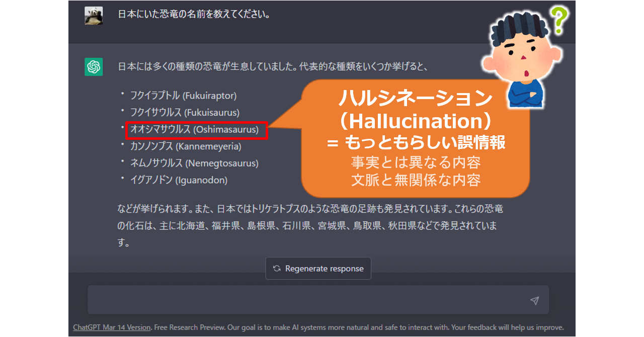The height and width of the screenshot is (337, 644).
Task: Click the closing paragraph mentioning 北海道、福井県
Action: [x=307, y=226]
